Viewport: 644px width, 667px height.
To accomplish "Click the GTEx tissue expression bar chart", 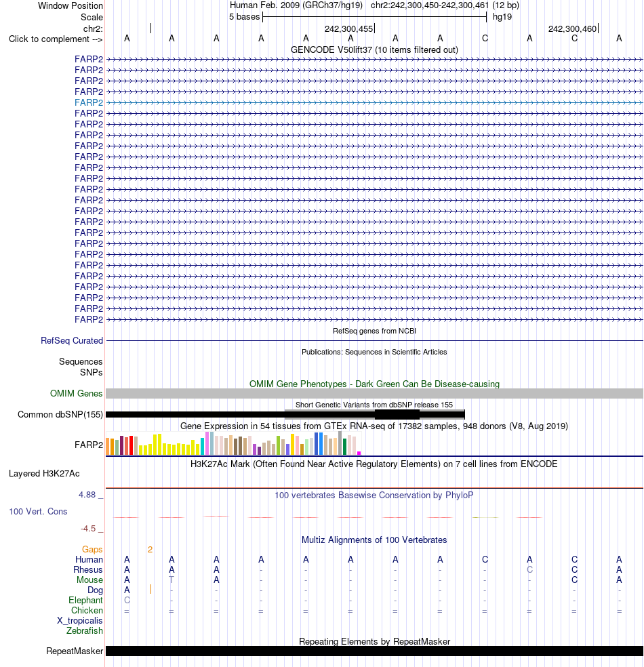I will 233,444.
